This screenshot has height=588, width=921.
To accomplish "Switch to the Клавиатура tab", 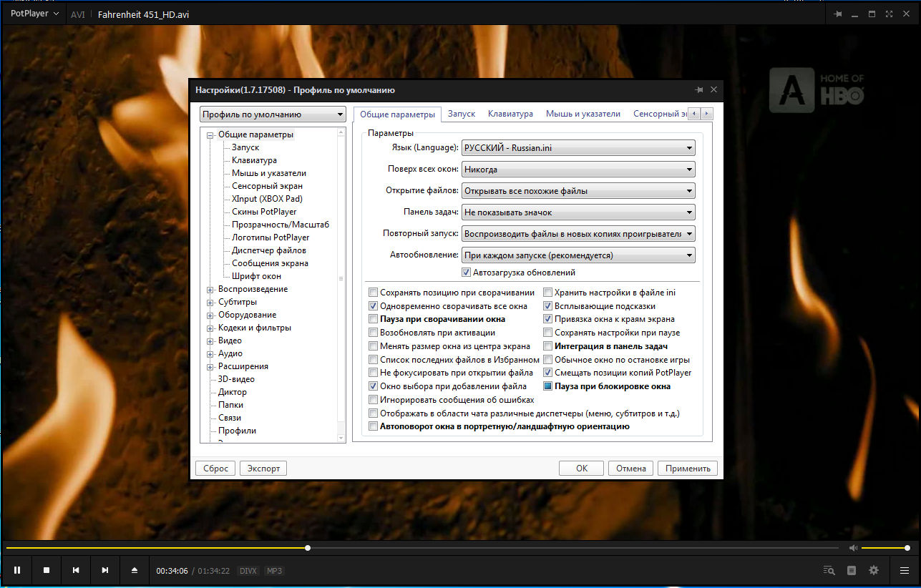I will [510, 114].
